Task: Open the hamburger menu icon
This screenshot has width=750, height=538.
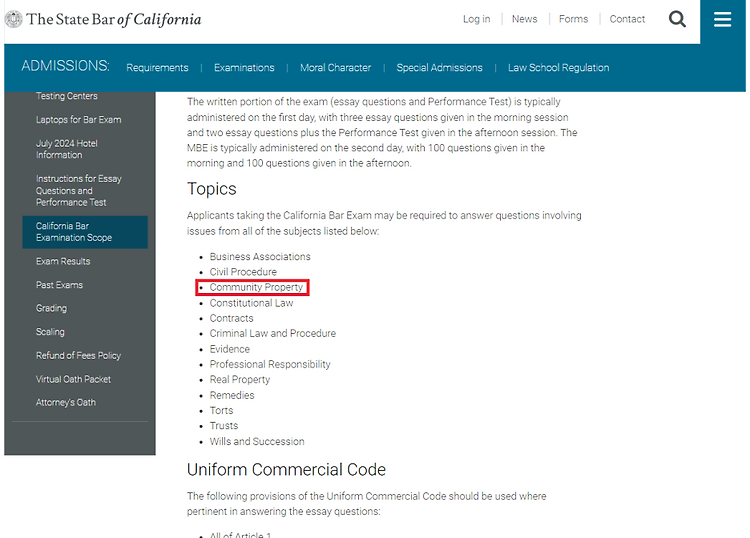Action: (722, 19)
